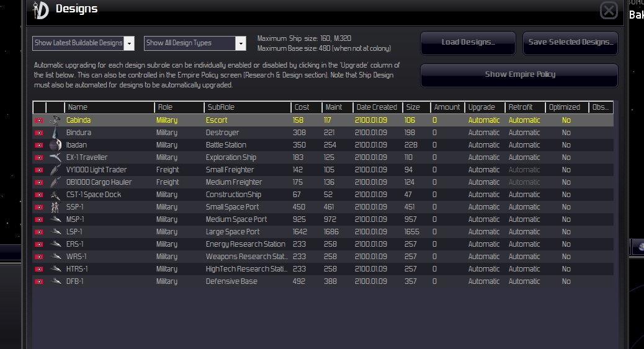Click the empire flag in Bindura row
644x349 pixels.
pyautogui.click(x=39, y=133)
